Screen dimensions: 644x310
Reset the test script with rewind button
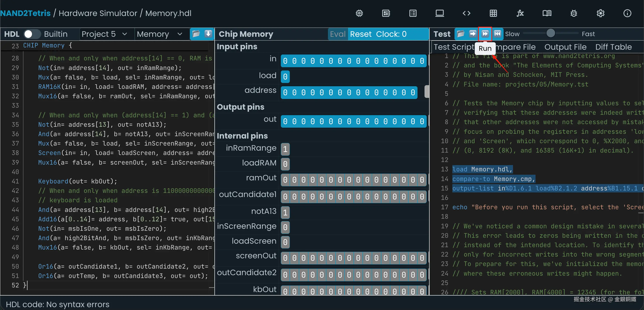497,34
